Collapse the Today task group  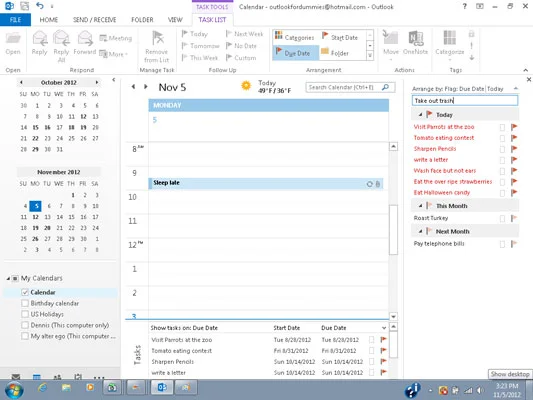[x=420, y=115]
